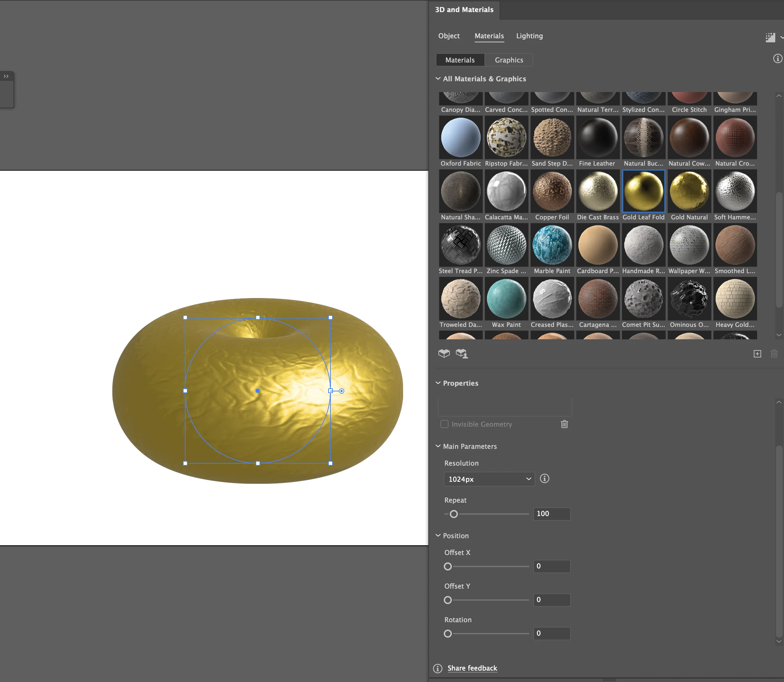Click the Share feedback link
The image size is (784, 682).
pos(472,668)
